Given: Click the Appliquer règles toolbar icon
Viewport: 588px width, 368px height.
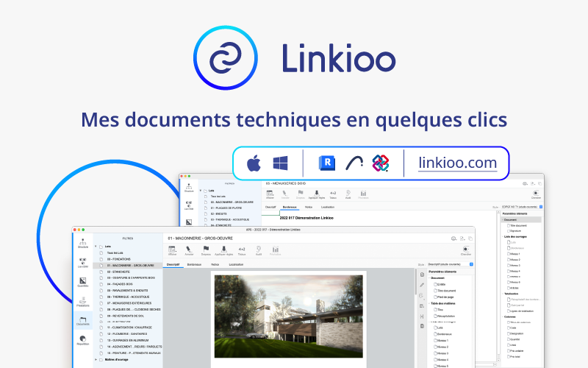Looking at the screenshot, I should coord(223,250).
